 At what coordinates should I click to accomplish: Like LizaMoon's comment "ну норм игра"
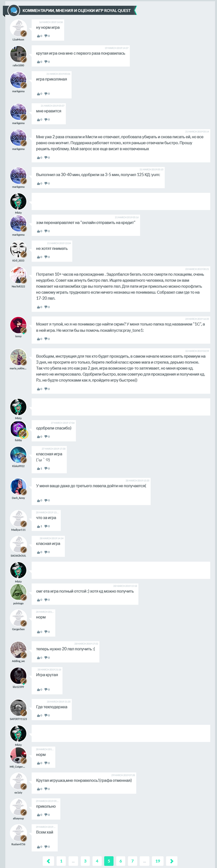[39, 36]
